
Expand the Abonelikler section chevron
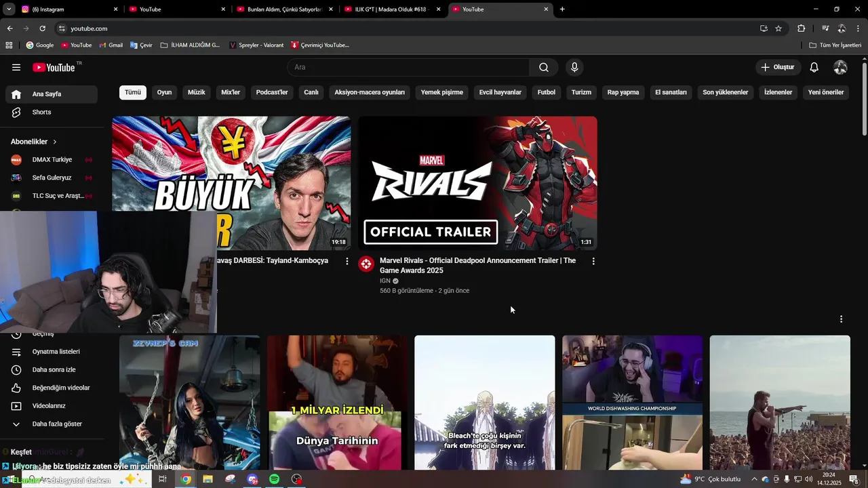click(x=54, y=142)
